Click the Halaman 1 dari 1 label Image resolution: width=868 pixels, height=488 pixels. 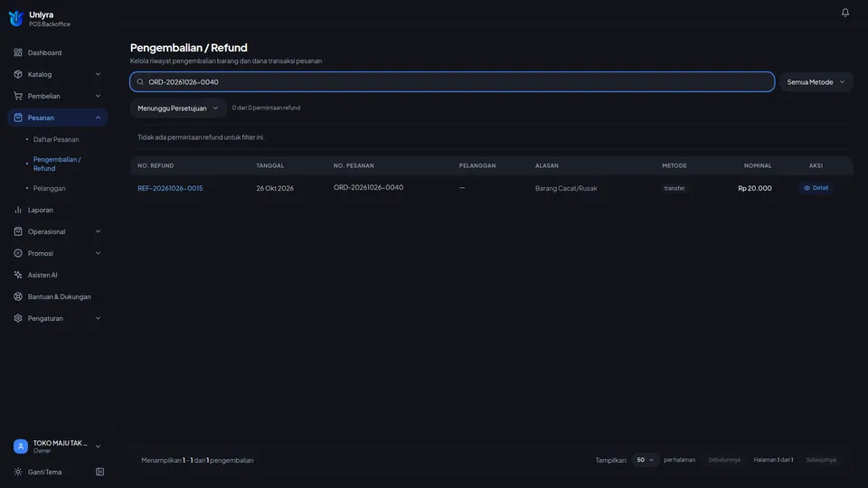point(773,460)
